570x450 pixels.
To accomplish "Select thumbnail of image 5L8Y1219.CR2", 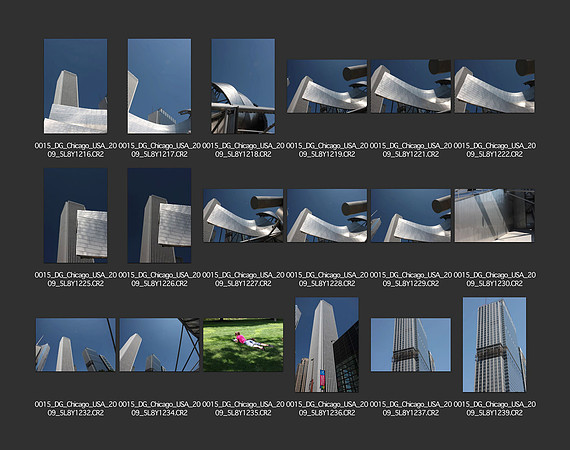I will point(327,86).
